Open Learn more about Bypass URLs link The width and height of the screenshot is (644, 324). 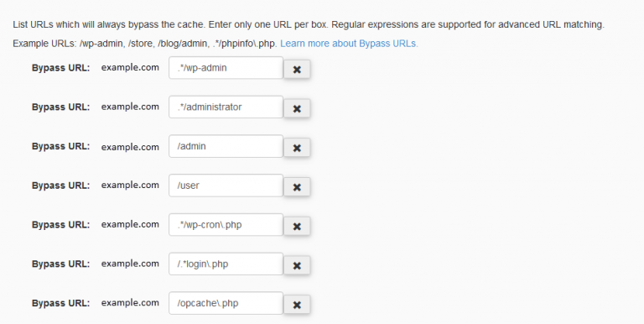coord(349,44)
